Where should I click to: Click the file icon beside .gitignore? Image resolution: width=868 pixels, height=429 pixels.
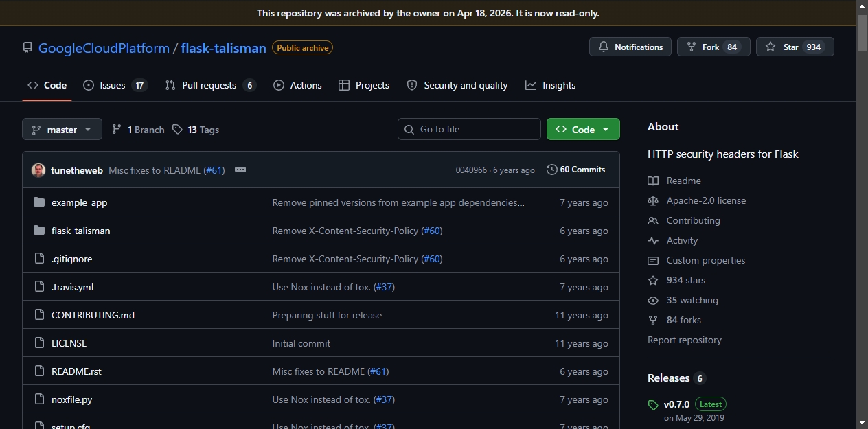point(39,259)
